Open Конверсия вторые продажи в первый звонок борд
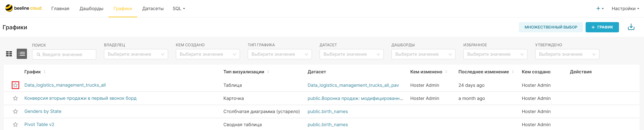 point(81,98)
